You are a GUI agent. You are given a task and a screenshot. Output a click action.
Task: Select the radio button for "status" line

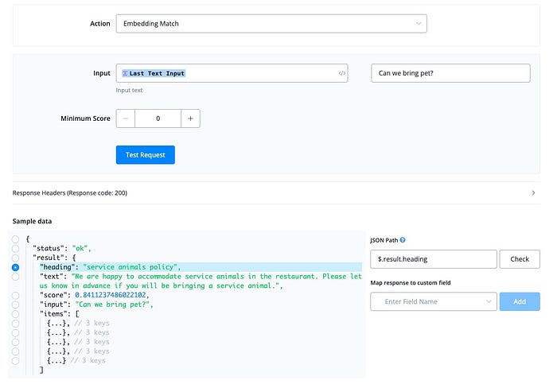coord(15,249)
